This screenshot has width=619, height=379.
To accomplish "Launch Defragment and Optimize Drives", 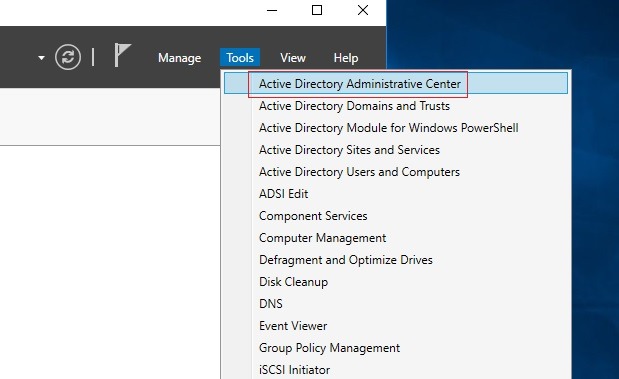I will point(396,260).
